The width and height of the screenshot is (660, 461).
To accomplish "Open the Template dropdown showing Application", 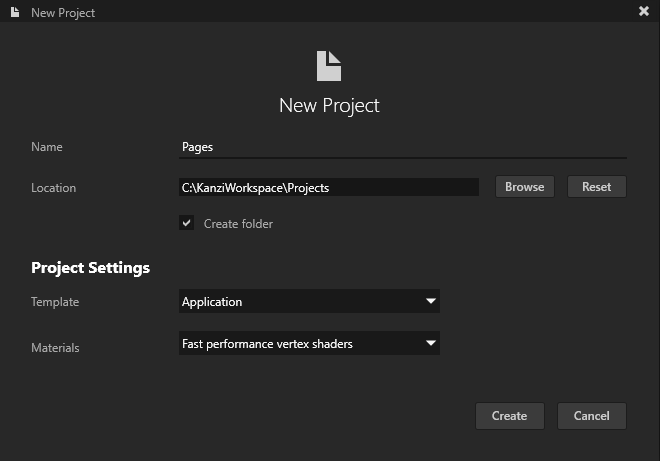I will [300, 301].
